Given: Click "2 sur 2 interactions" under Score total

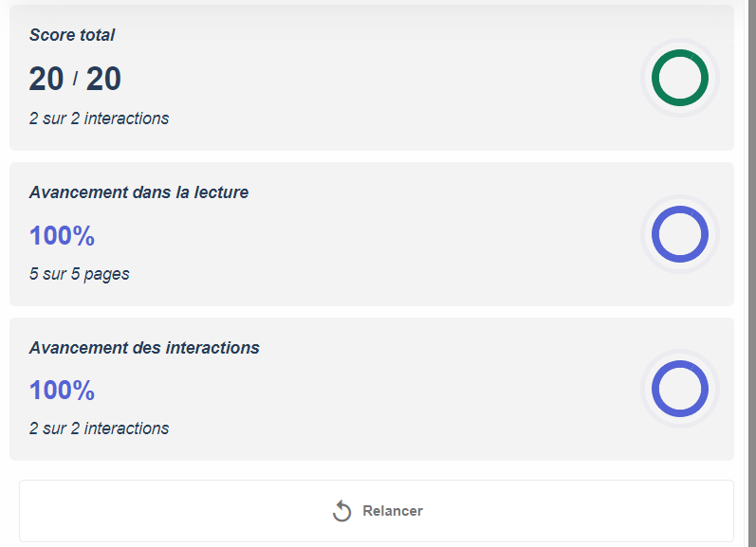Looking at the screenshot, I should (99, 119).
